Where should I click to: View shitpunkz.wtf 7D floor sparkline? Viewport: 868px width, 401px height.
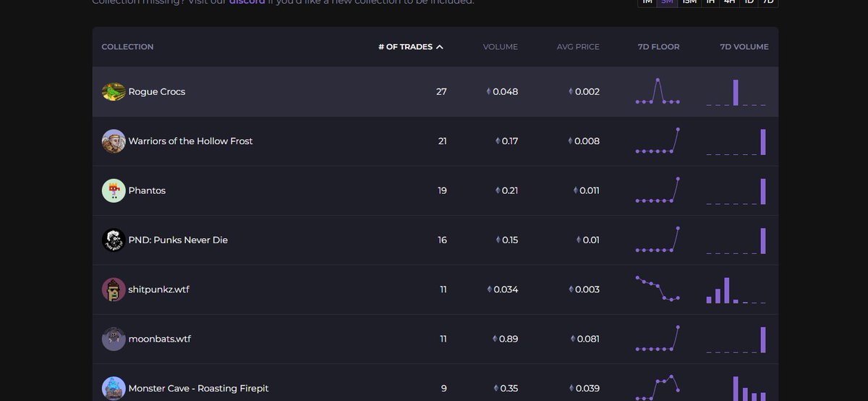658,288
